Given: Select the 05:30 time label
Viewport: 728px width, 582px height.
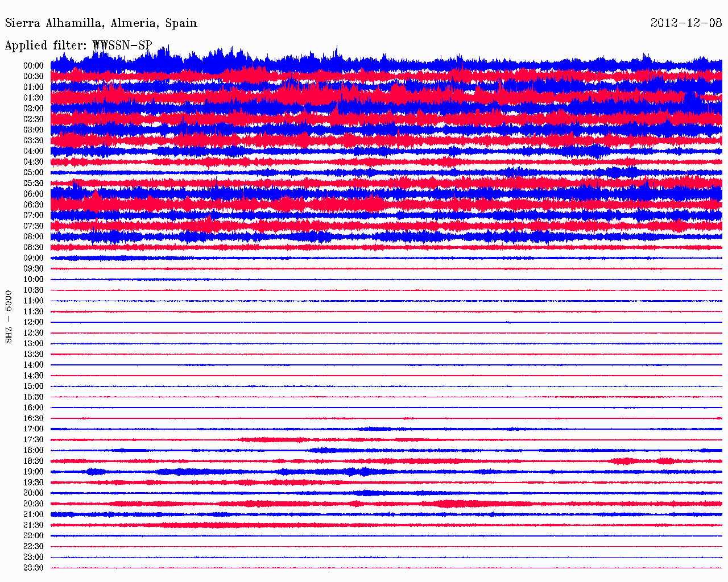Looking at the screenshot, I should click(x=34, y=184).
